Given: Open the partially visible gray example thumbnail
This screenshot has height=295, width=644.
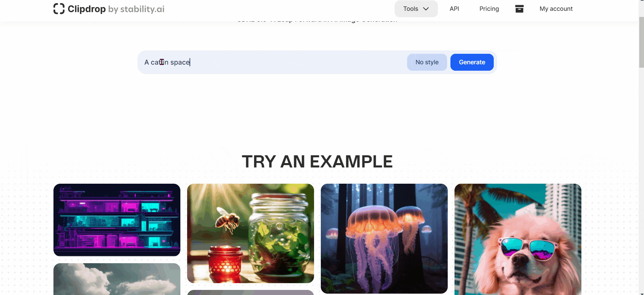Looking at the screenshot, I should pos(250,292).
